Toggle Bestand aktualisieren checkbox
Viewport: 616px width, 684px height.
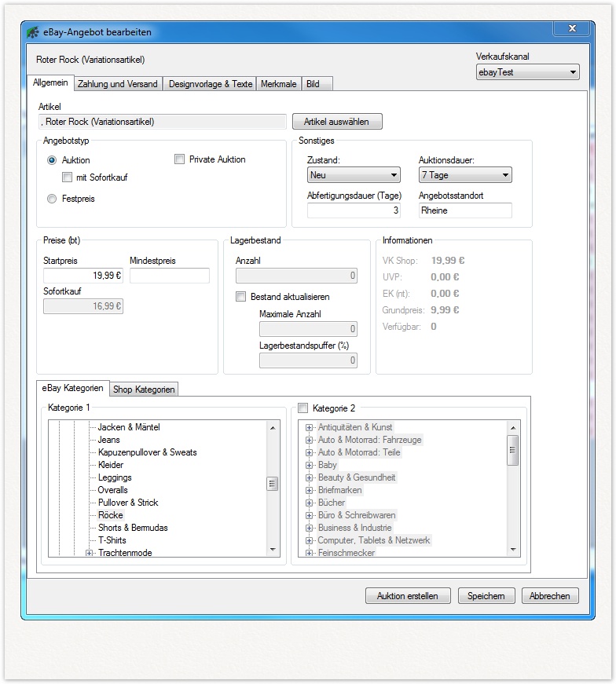tap(241, 297)
